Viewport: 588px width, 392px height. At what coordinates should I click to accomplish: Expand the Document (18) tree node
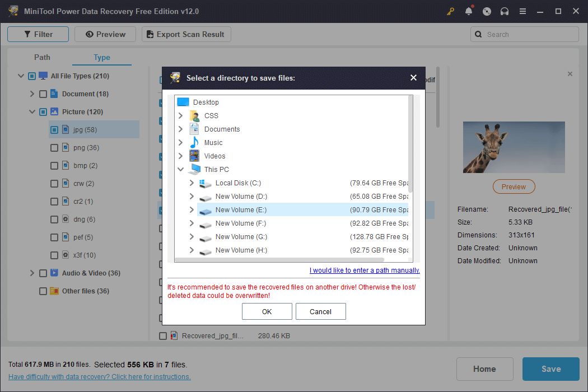tap(32, 94)
